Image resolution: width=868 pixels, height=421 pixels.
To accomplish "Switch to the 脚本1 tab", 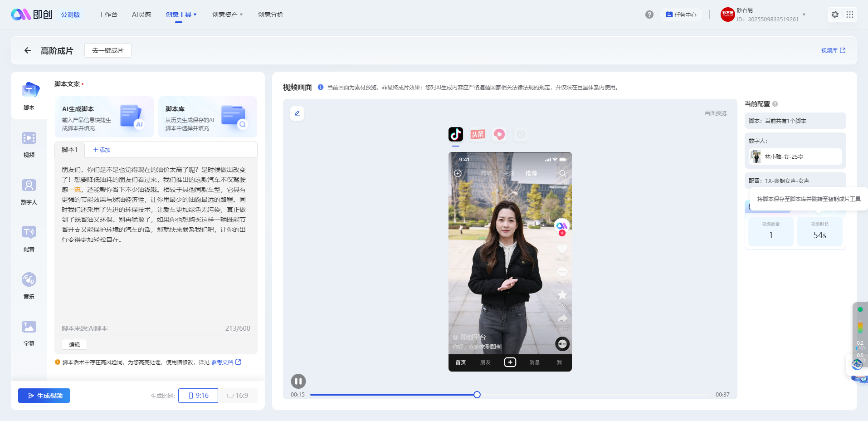I will click(69, 149).
